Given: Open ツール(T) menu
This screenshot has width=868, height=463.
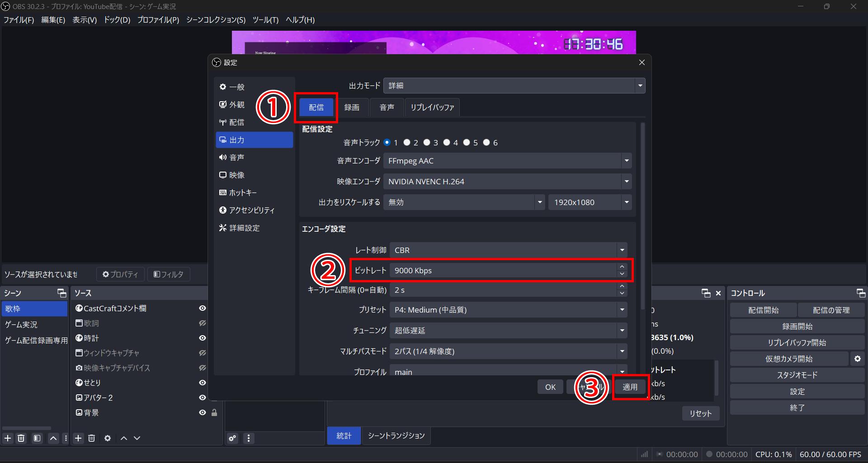Looking at the screenshot, I should [265, 20].
